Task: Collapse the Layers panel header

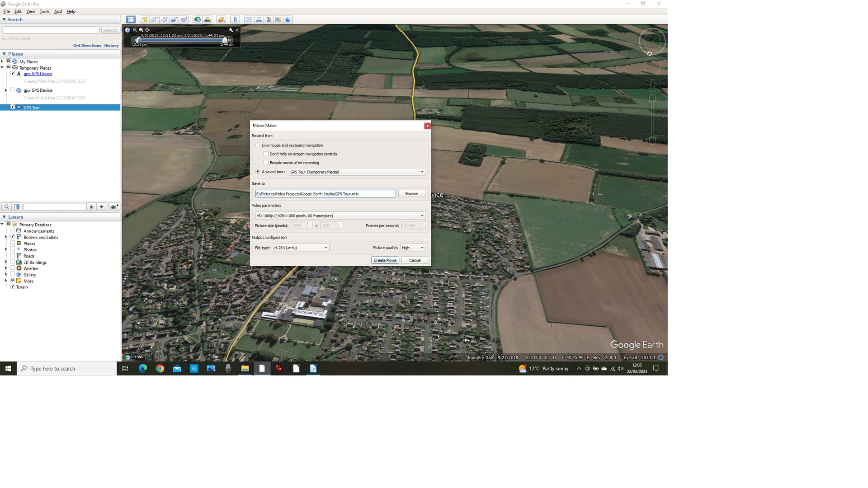Action: pos(4,217)
